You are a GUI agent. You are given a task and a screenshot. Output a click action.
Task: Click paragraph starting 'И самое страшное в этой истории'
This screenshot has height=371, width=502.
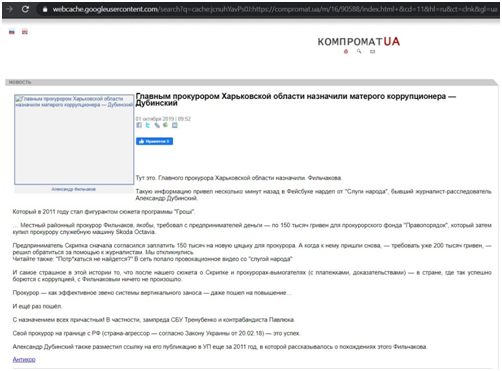(252, 276)
